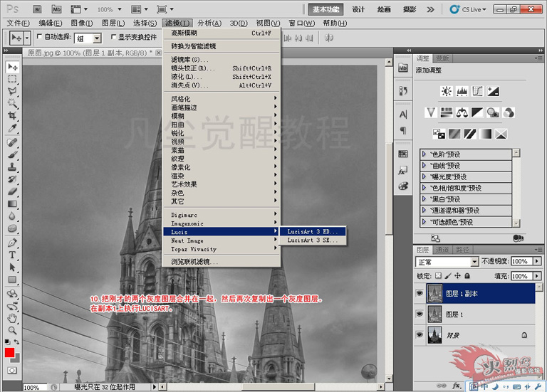This screenshot has height=392, width=547.
Task: Open Mini Bridge from the application bar
Action: (x=56, y=9)
